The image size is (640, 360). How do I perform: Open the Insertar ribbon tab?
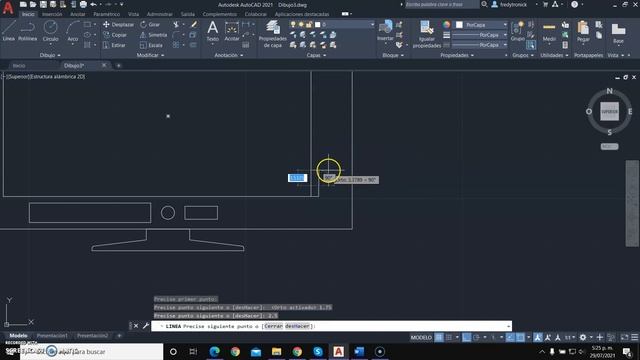click(x=52, y=14)
